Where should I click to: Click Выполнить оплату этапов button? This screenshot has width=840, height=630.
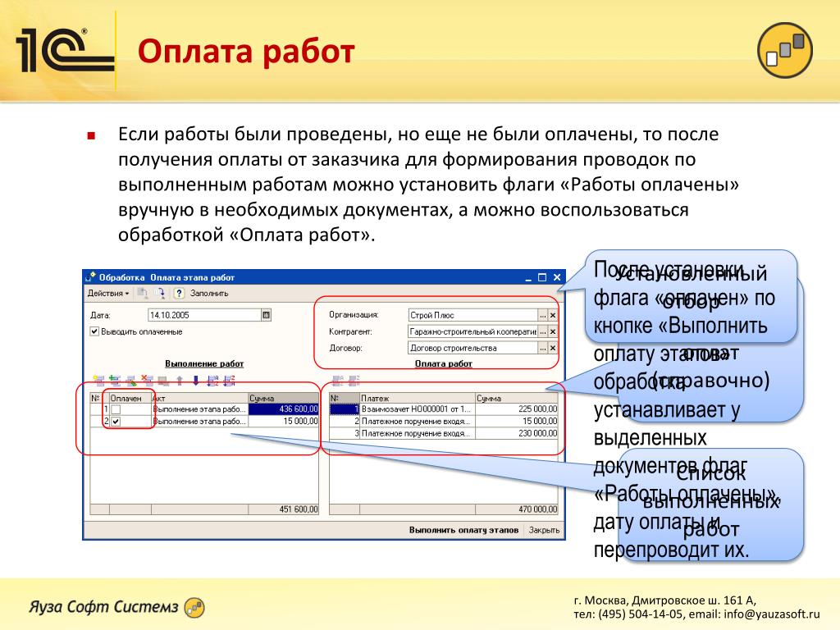tap(464, 530)
